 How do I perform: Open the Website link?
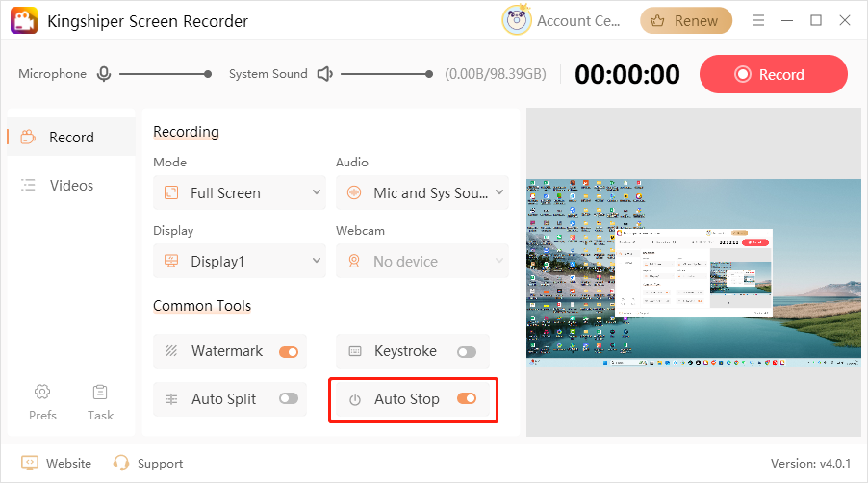point(68,463)
